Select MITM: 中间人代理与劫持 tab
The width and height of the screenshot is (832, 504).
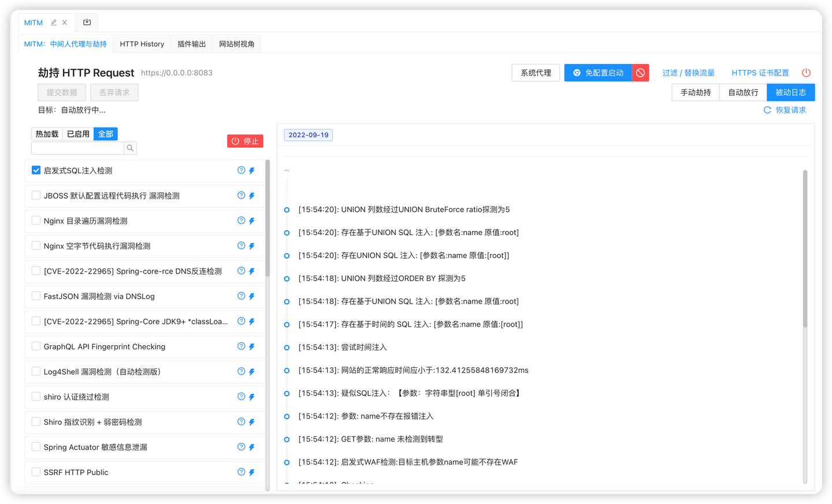(x=65, y=44)
